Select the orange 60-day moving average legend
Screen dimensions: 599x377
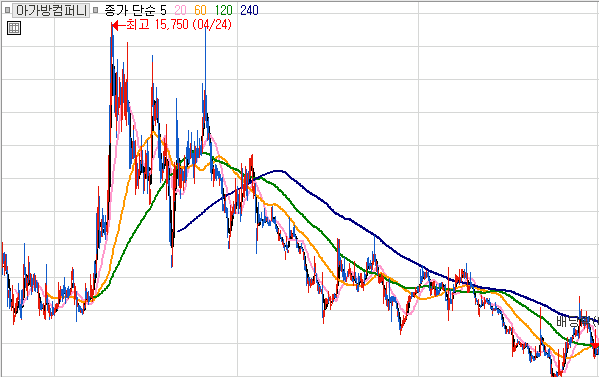pyautogui.click(x=200, y=11)
